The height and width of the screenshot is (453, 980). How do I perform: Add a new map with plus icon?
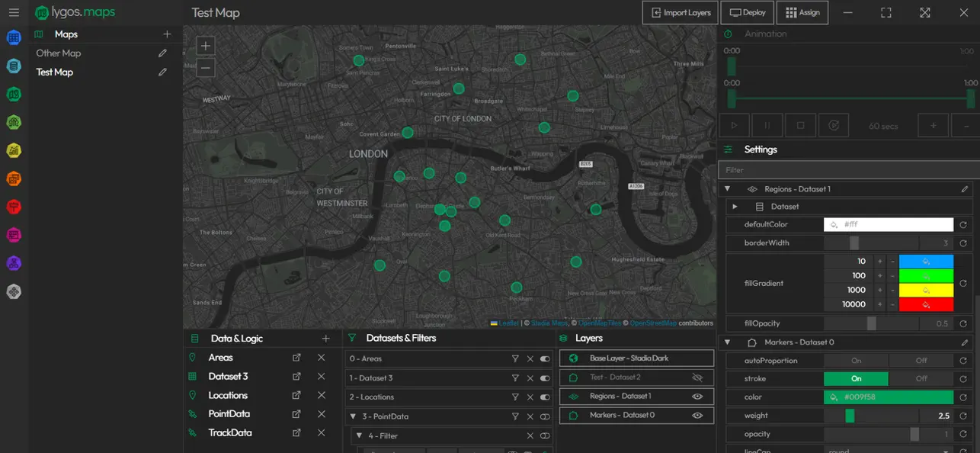click(x=167, y=34)
